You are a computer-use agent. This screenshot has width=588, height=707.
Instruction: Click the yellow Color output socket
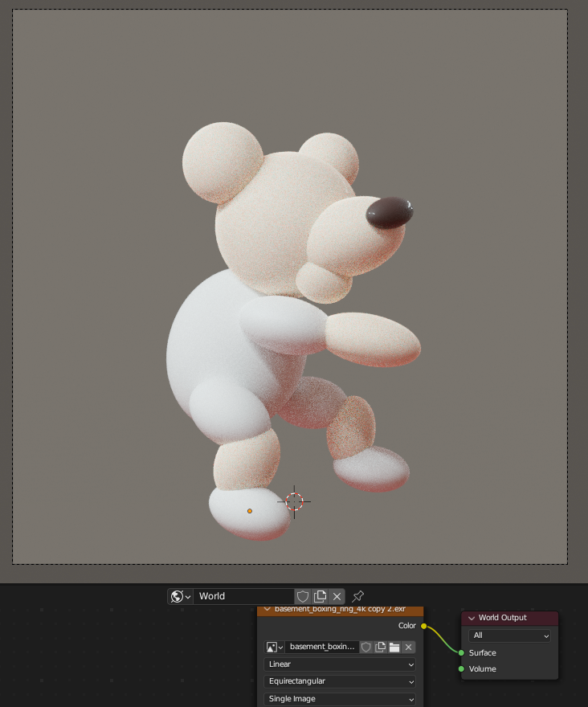pos(423,626)
